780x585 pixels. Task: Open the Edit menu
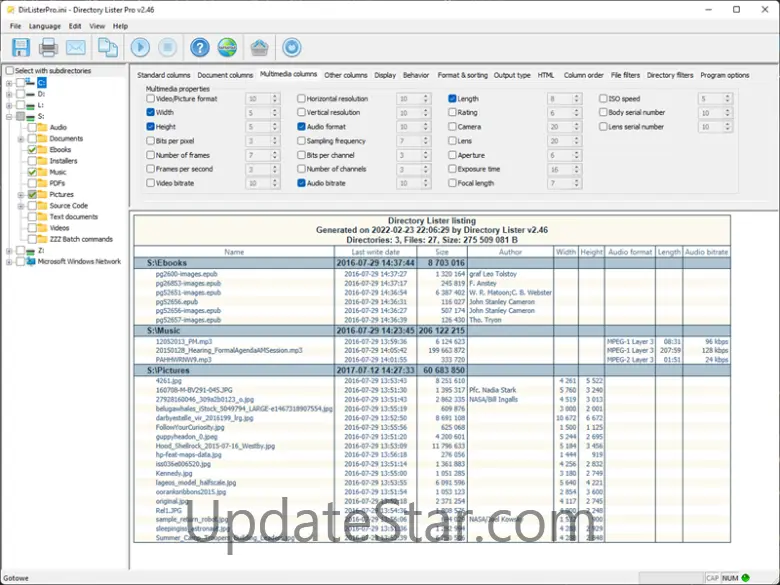tap(75, 26)
